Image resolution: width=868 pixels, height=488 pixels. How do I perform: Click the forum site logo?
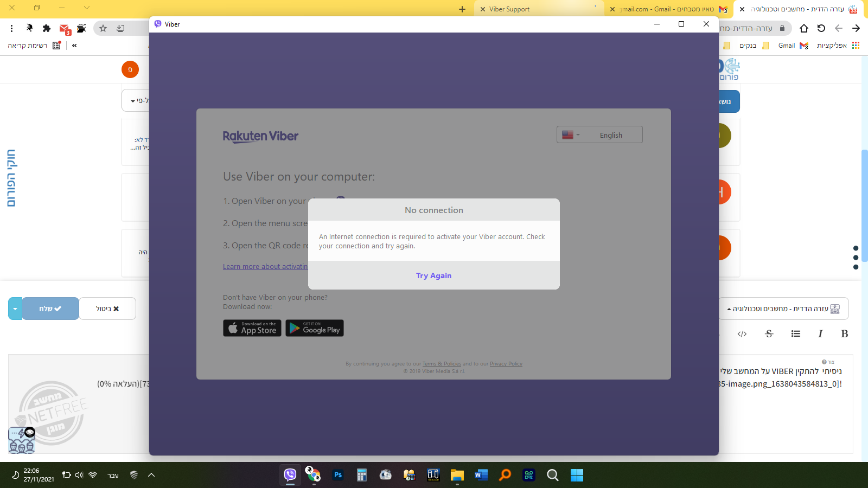click(x=729, y=69)
